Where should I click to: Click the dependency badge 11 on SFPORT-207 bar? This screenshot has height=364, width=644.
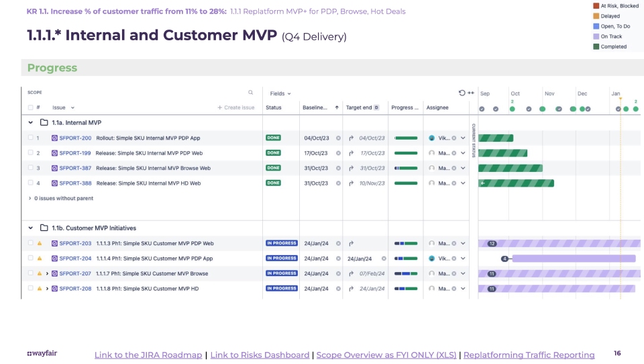492,273
